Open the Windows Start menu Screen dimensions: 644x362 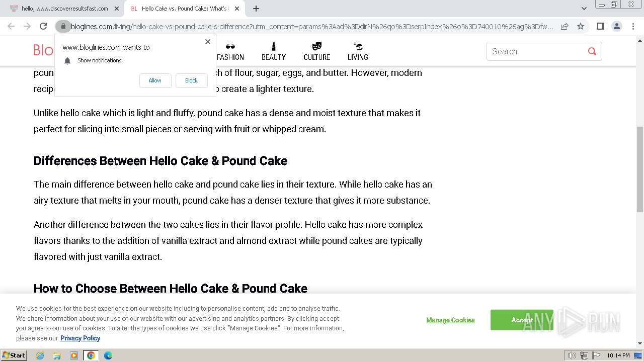(14, 355)
